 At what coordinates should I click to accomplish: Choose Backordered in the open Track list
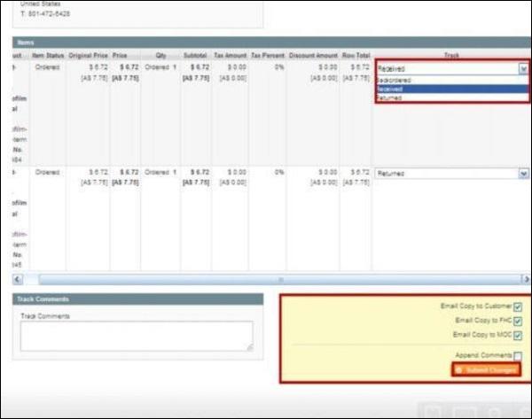452,81
